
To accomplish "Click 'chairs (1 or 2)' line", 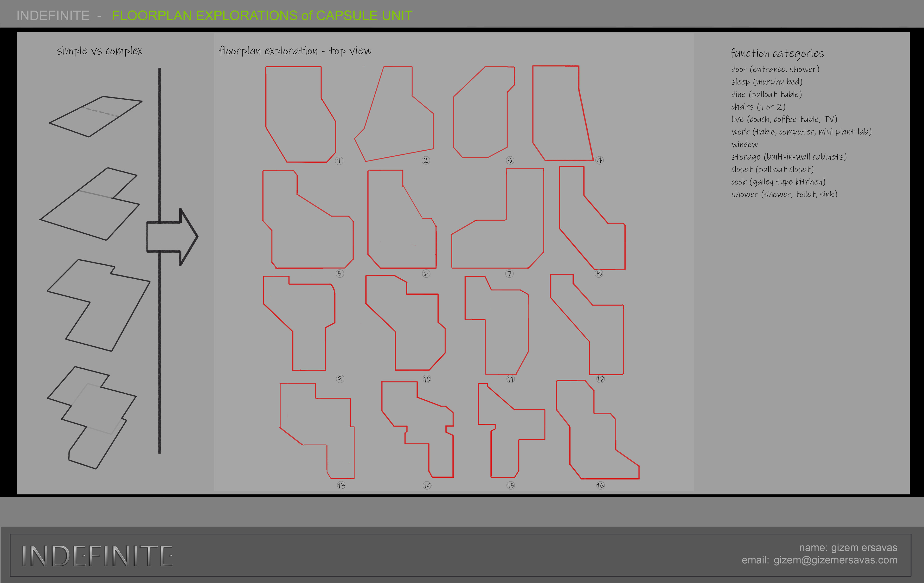I will click(758, 107).
